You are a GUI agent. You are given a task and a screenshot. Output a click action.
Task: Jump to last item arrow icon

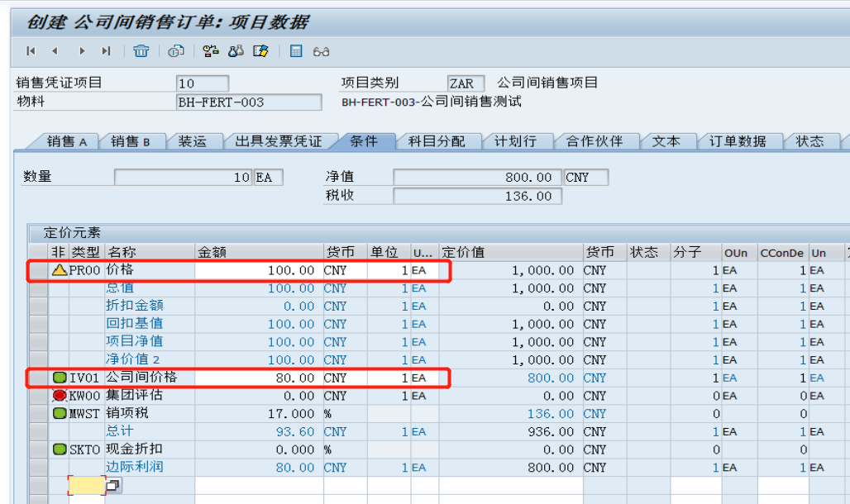coord(106,51)
